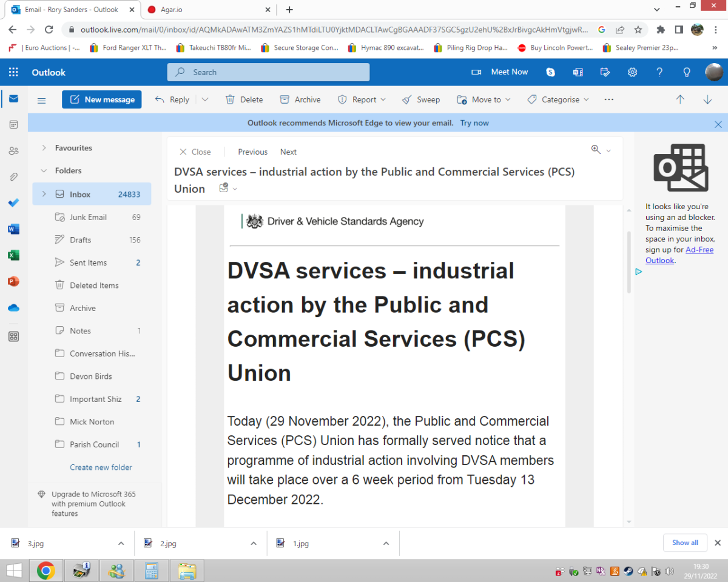The width and height of the screenshot is (728, 582).
Task: Open Move to dropdown
Action: (484, 99)
